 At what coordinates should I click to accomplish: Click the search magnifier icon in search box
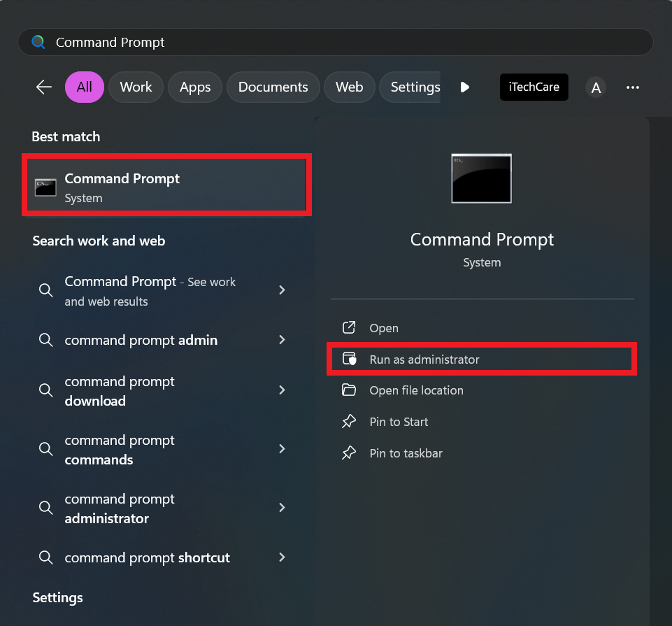point(38,42)
